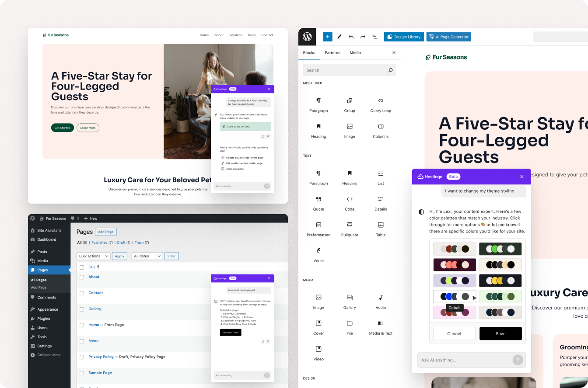Open the All dates dropdown

147,256
